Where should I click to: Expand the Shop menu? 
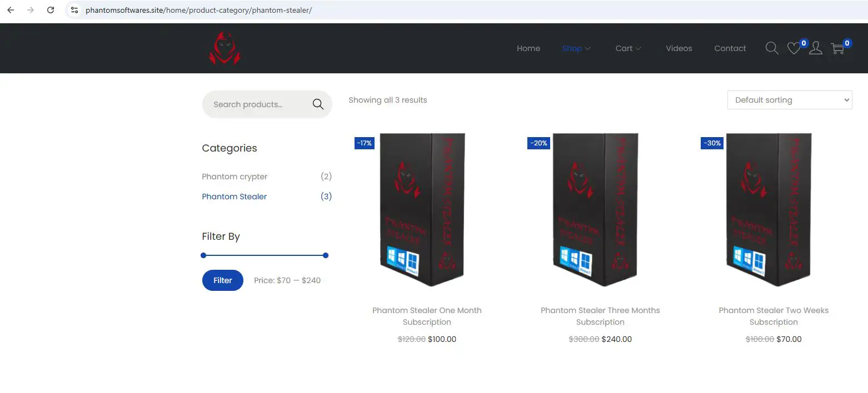tap(576, 48)
